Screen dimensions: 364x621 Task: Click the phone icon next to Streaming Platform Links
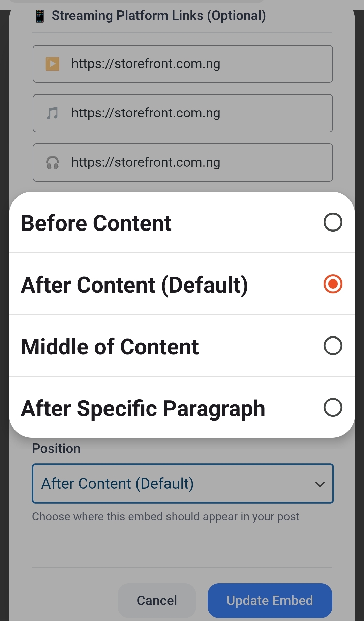(40, 15)
